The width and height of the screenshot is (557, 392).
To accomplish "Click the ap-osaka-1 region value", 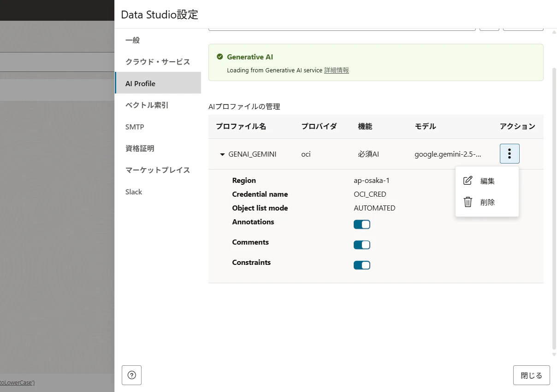I will (x=372, y=181).
